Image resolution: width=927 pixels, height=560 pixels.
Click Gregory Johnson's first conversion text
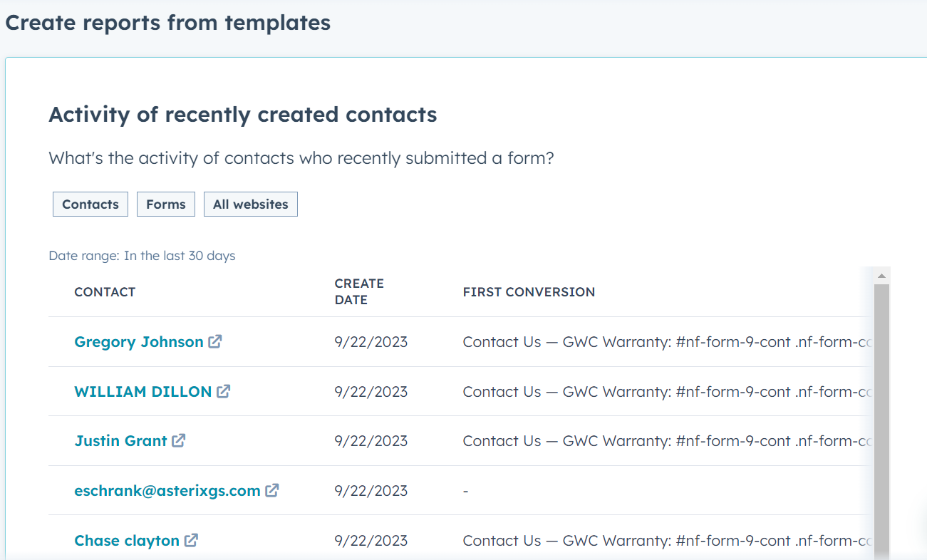point(667,342)
